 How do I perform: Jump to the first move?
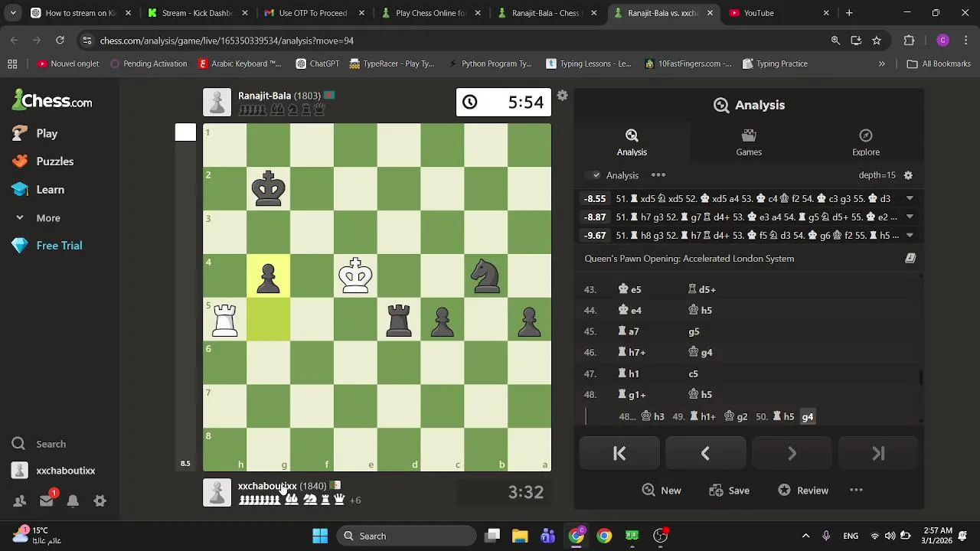tap(619, 454)
